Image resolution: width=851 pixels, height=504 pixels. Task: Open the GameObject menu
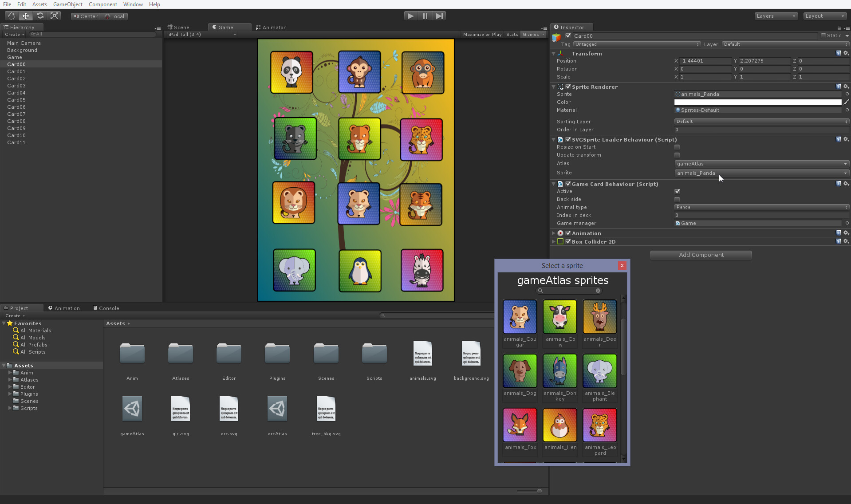67,4
